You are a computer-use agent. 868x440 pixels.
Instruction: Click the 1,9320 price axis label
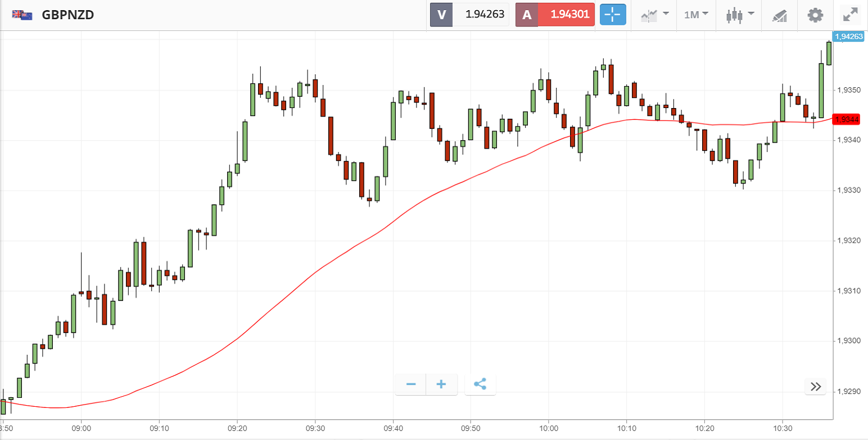pos(848,241)
